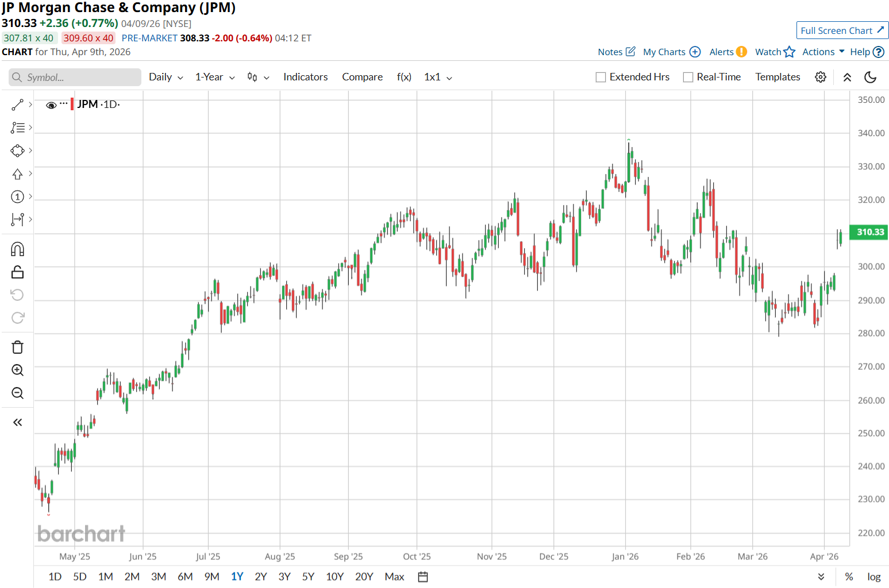This screenshot has height=588, width=889.
Task: Click the trash delete drawings icon
Action: tap(18, 347)
